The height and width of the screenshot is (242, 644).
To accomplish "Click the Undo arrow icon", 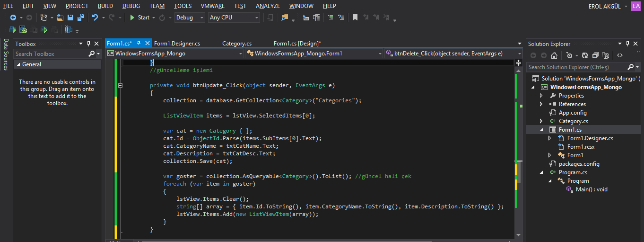I will pos(95,18).
